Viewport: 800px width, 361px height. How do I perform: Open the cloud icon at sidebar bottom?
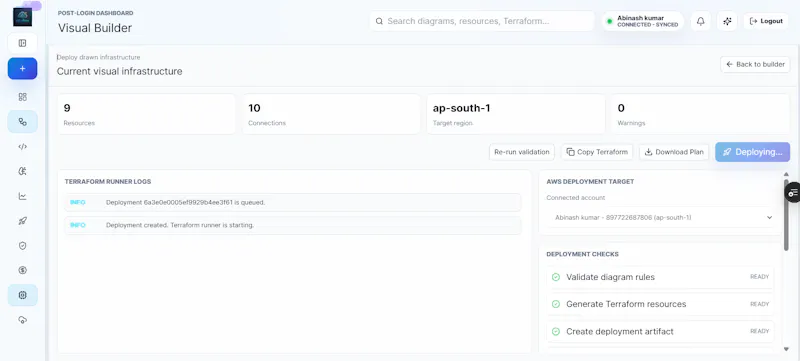point(22,320)
